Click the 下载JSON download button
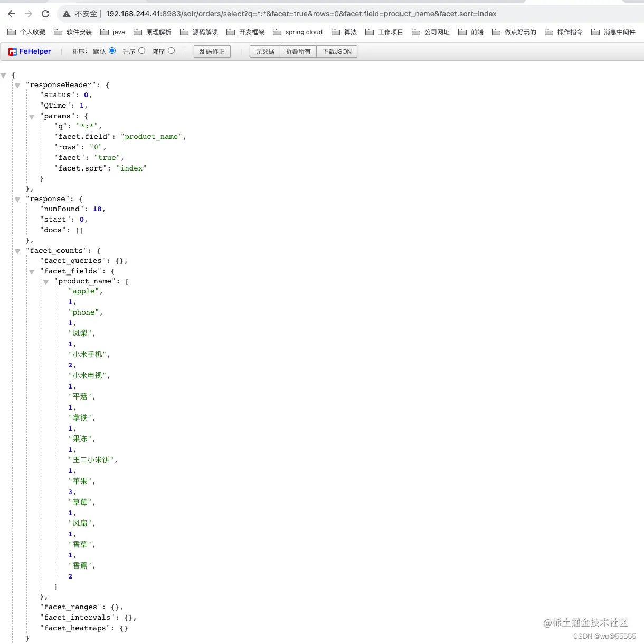 (x=337, y=52)
